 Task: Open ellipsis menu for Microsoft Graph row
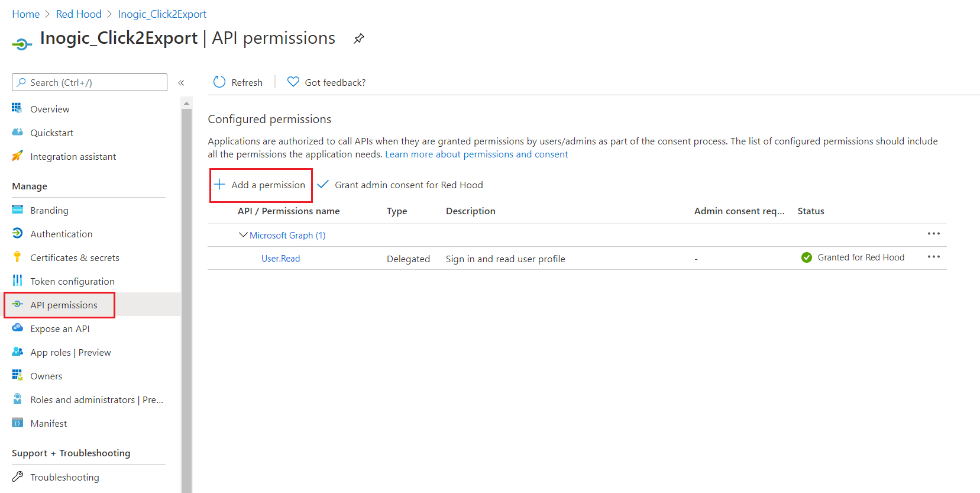[934, 234]
